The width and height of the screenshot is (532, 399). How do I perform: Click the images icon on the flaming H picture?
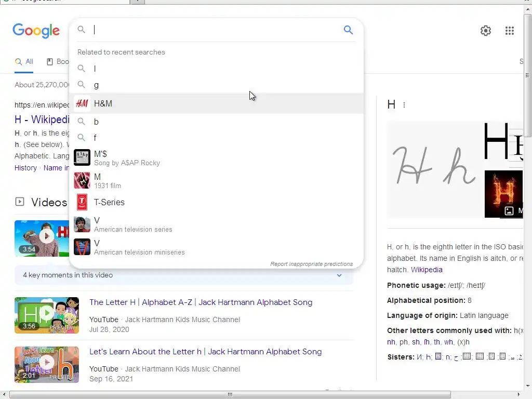click(x=509, y=211)
